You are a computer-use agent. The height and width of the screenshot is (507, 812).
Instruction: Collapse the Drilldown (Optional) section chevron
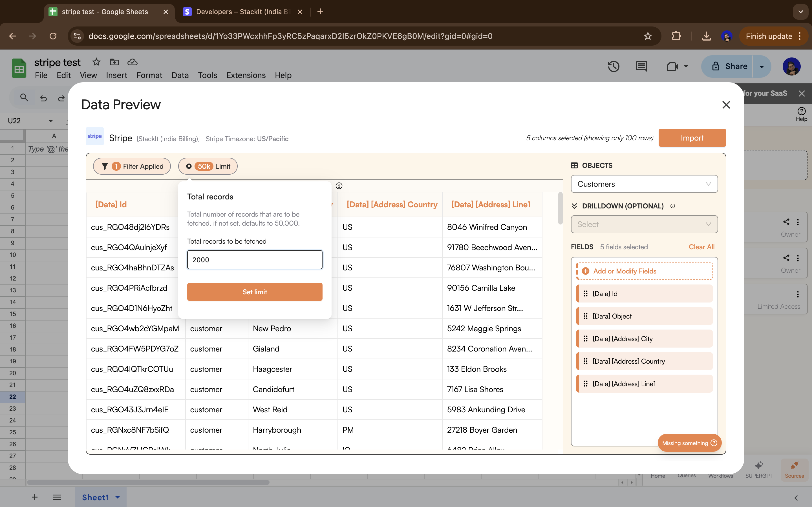pos(574,206)
